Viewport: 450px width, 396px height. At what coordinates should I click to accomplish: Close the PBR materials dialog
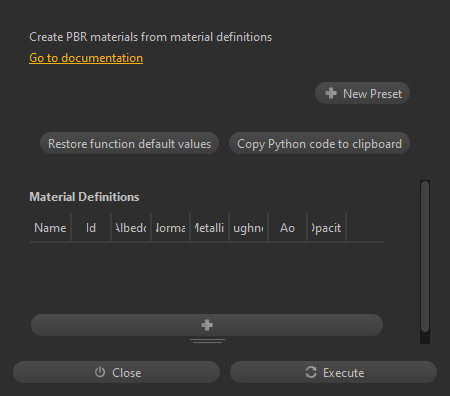click(x=116, y=372)
